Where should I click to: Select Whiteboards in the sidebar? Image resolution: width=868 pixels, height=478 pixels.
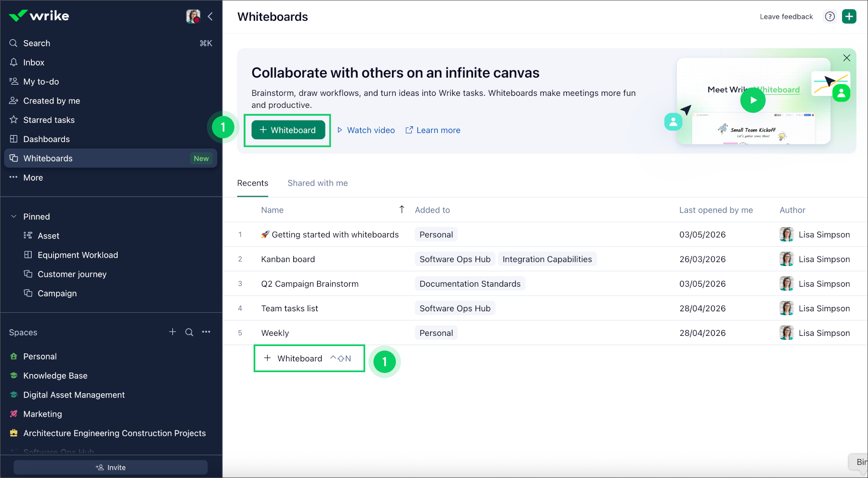tap(110, 159)
